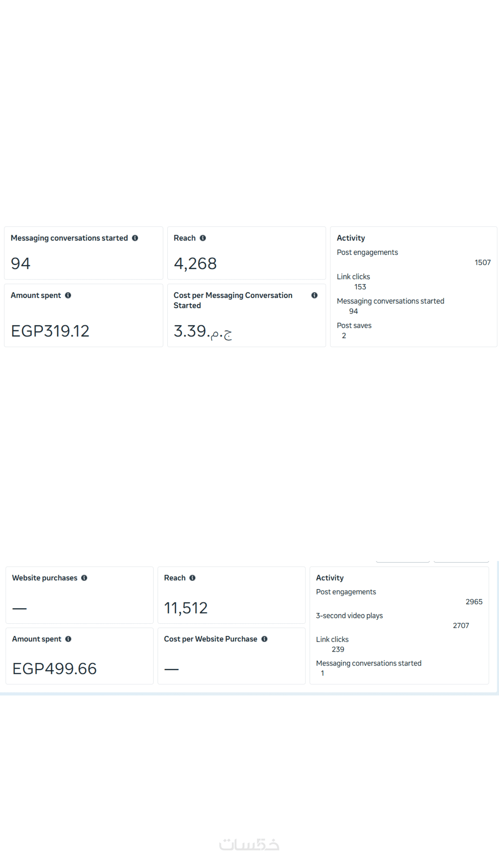The height and width of the screenshot is (868, 499).
Task: Click Link clicks label above 153
Action: tap(353, 277)
